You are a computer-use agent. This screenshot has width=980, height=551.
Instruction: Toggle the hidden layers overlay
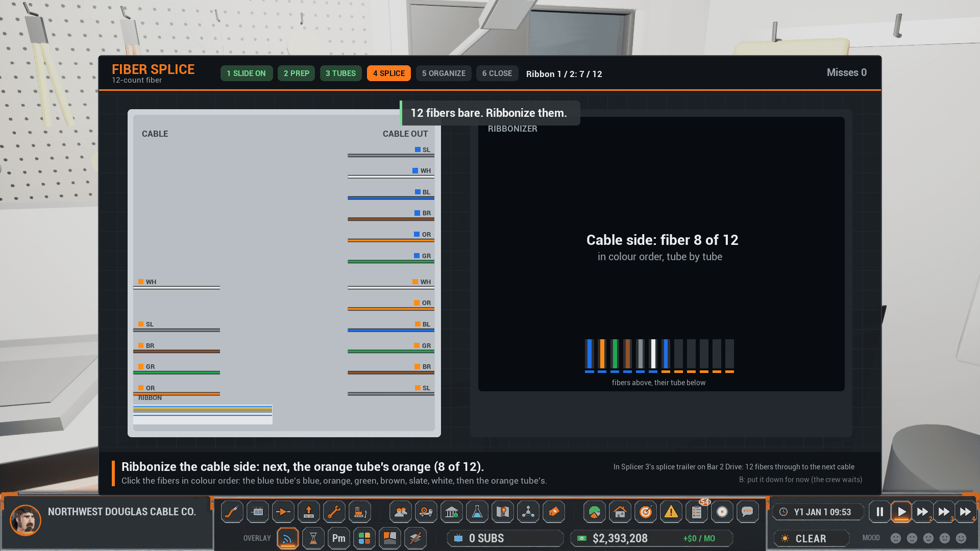415,538
